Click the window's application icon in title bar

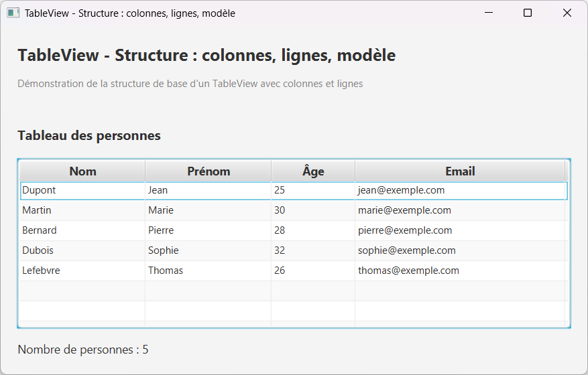[13, 13]
